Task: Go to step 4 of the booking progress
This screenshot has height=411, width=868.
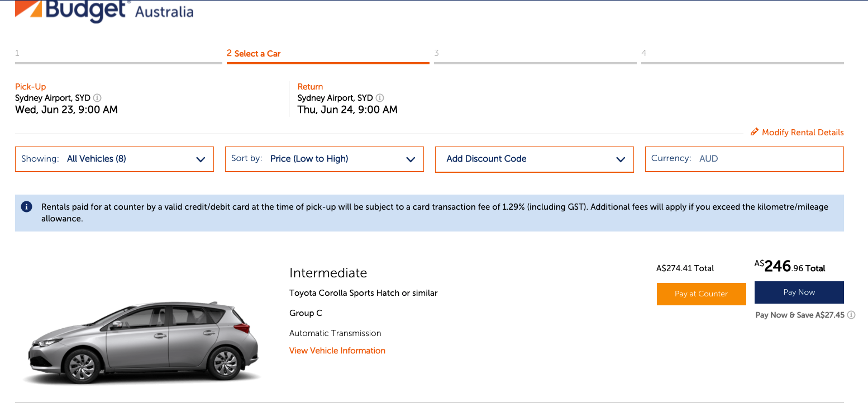Action: [742, 56]
